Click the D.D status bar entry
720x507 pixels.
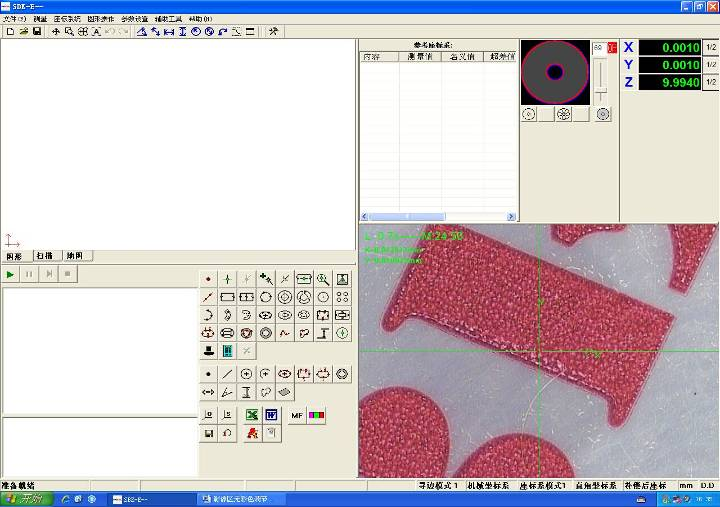click(707, 485)
